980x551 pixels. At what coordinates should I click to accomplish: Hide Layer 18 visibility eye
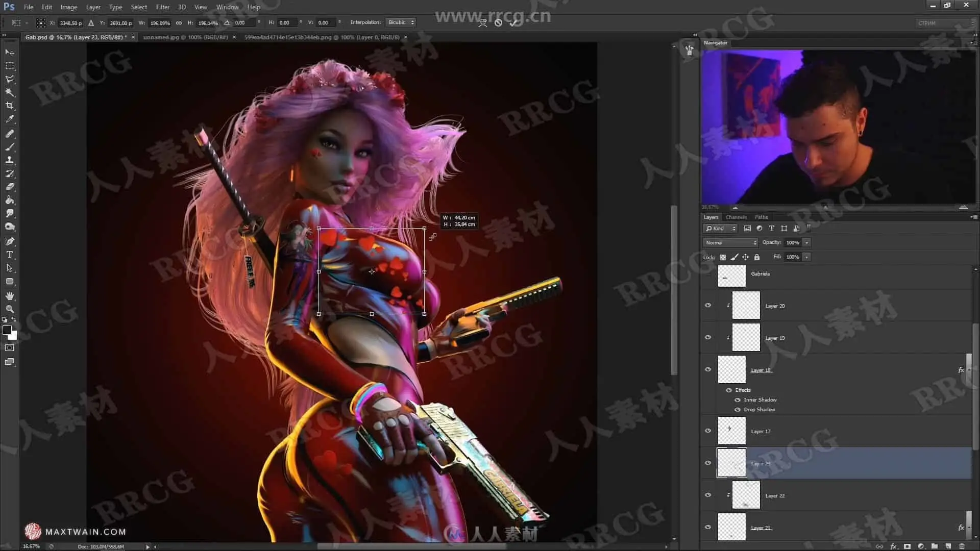click(x=708, y=369)
